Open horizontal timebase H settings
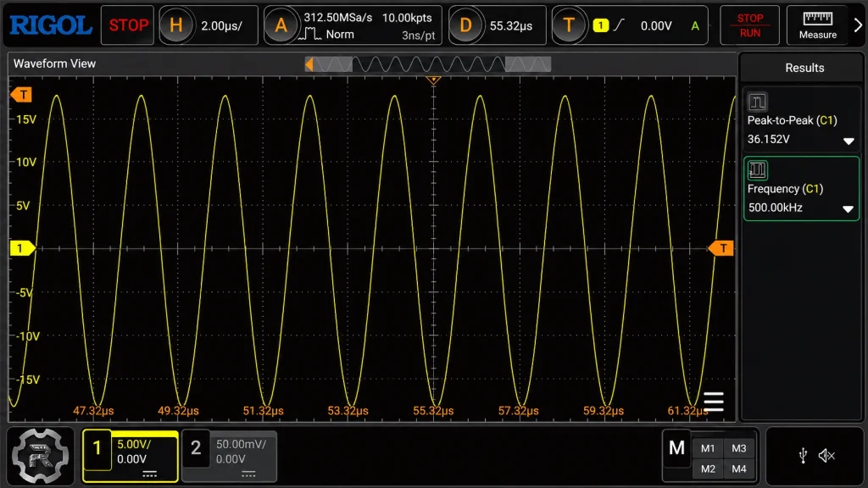 pyautogui.click(x=176, y=25)
